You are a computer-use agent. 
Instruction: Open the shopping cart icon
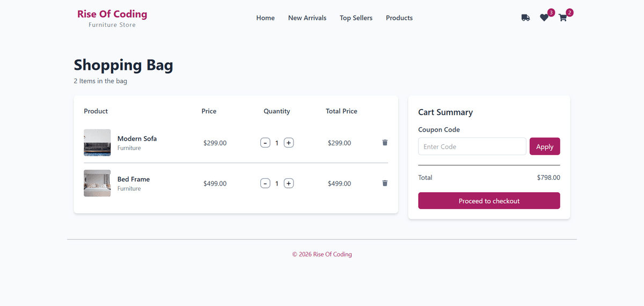[562, 18]
